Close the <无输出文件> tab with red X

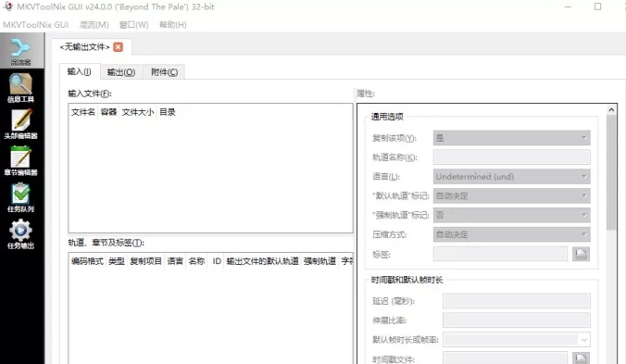119,47
